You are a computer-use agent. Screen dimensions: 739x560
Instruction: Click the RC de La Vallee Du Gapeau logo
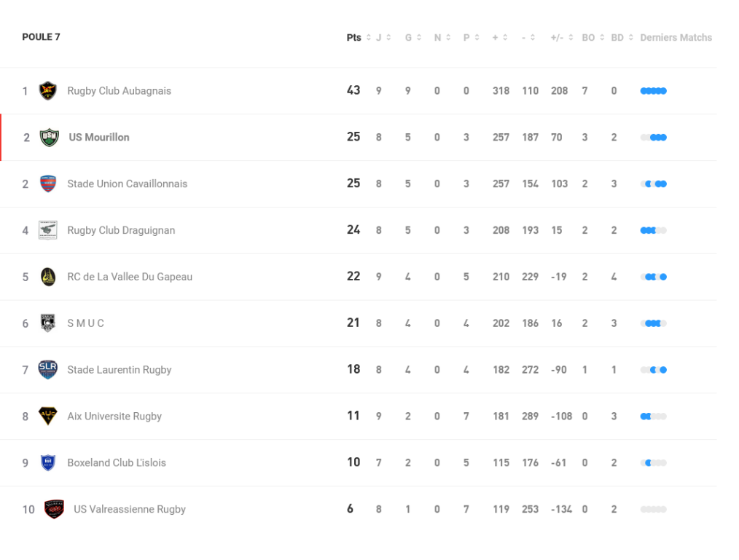click(x=48, y=277)
